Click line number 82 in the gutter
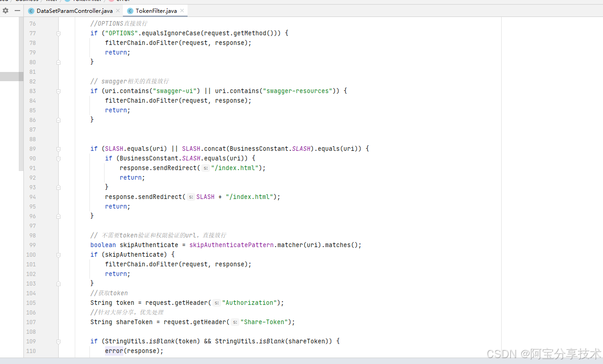The height and width of the screenshot is (364, 603). pyautogui.click(x=32, y=82)
